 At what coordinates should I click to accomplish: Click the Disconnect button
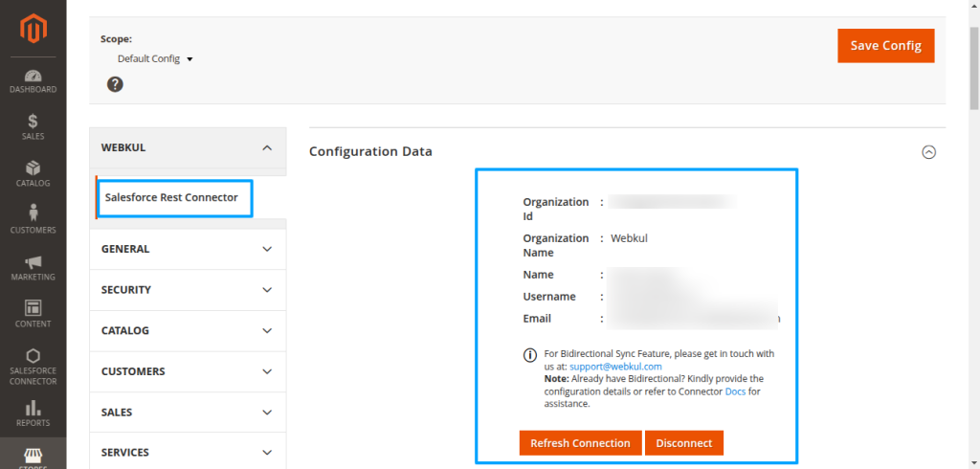tap(683, 443)
